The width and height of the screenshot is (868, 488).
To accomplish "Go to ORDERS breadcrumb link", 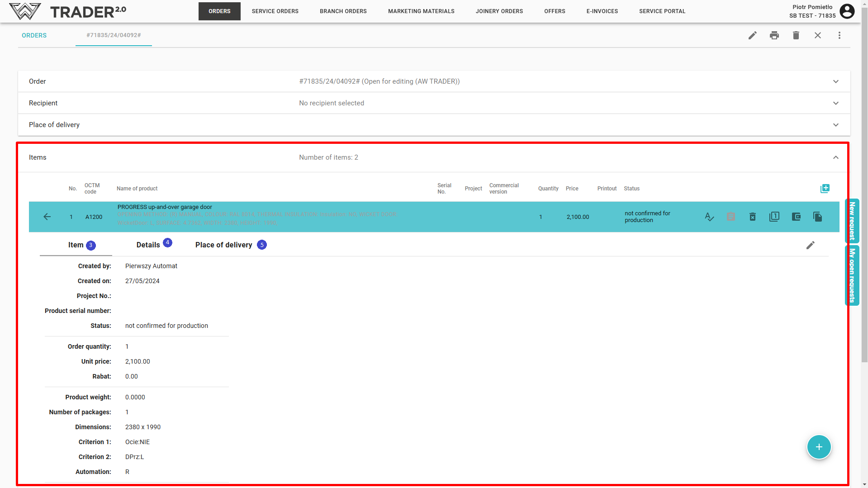I will [x=34, y=35].
